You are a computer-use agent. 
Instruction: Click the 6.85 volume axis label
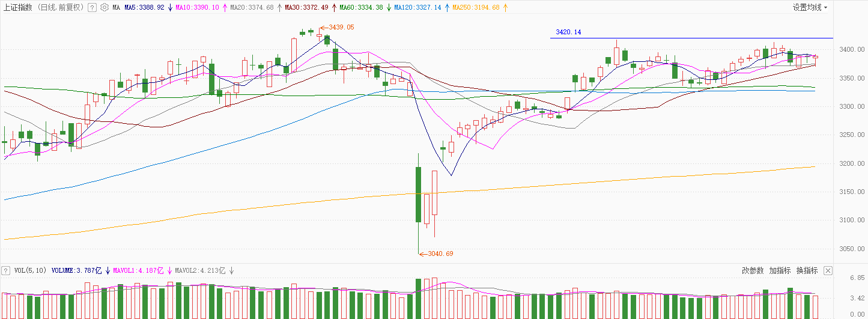(857, 279)
